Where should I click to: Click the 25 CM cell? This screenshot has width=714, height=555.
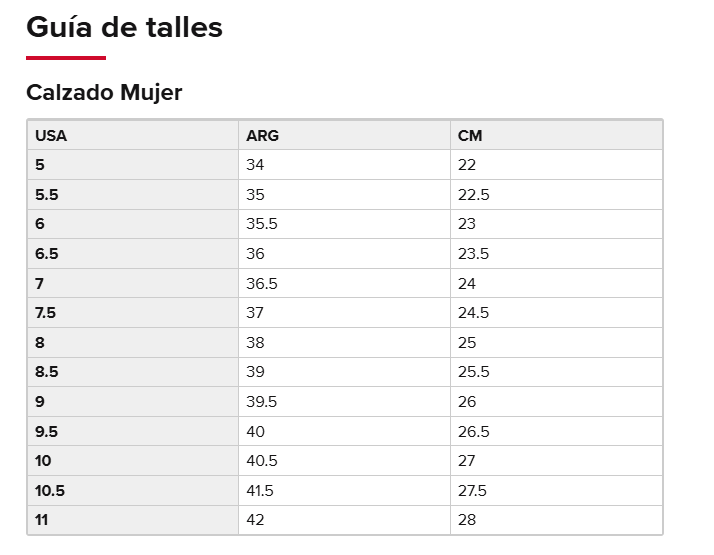coord(556,342)
